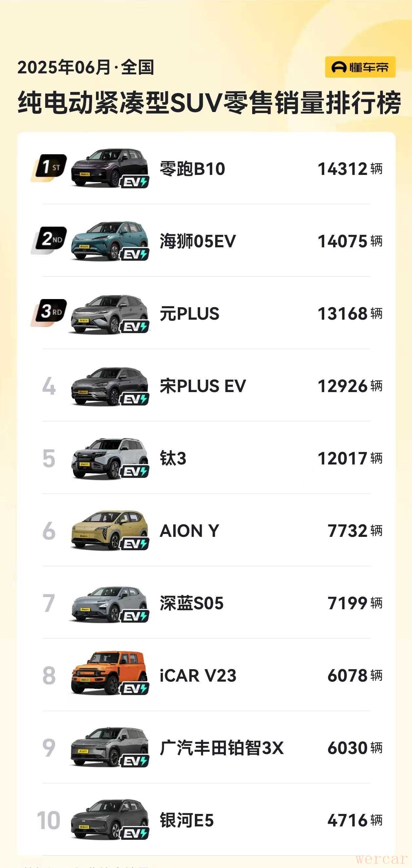The image size is (412, 868).
Task: Click the 纯电动紧凑型SUV零售销量排行榜 title
Action: (209, 103)
